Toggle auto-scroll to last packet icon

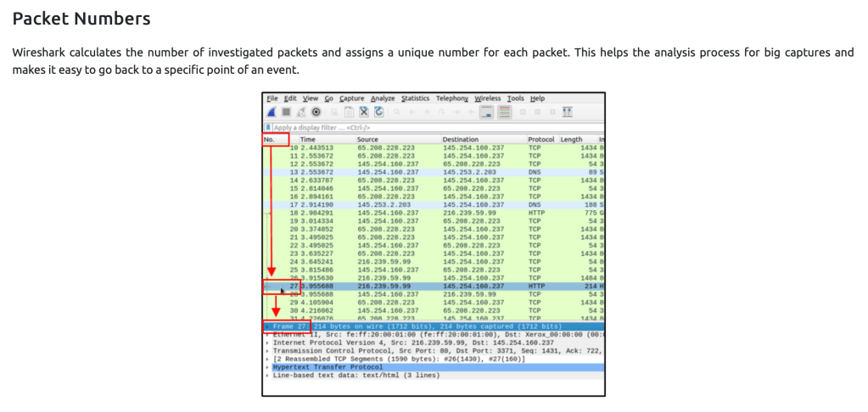(487, 112)
